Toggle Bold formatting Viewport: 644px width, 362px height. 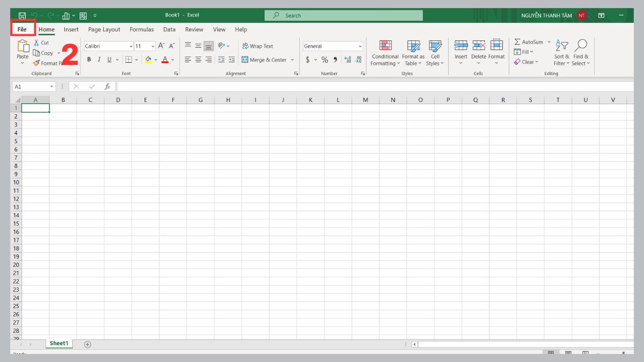pyautogui.click(x=89, y=60)
